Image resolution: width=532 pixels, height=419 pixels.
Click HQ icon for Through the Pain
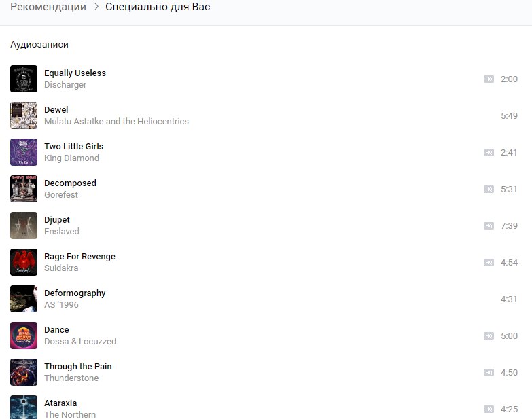point(488,373)
